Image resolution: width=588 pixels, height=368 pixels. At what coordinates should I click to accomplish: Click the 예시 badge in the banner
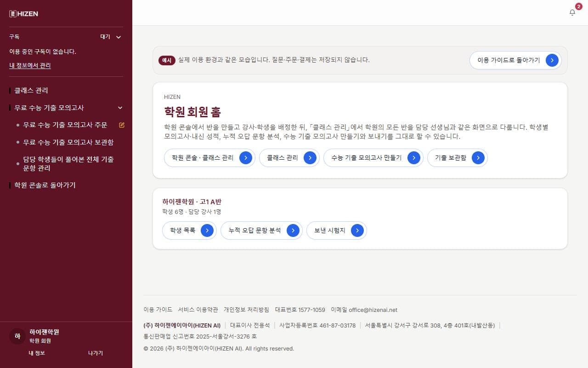tap(167, 60)
